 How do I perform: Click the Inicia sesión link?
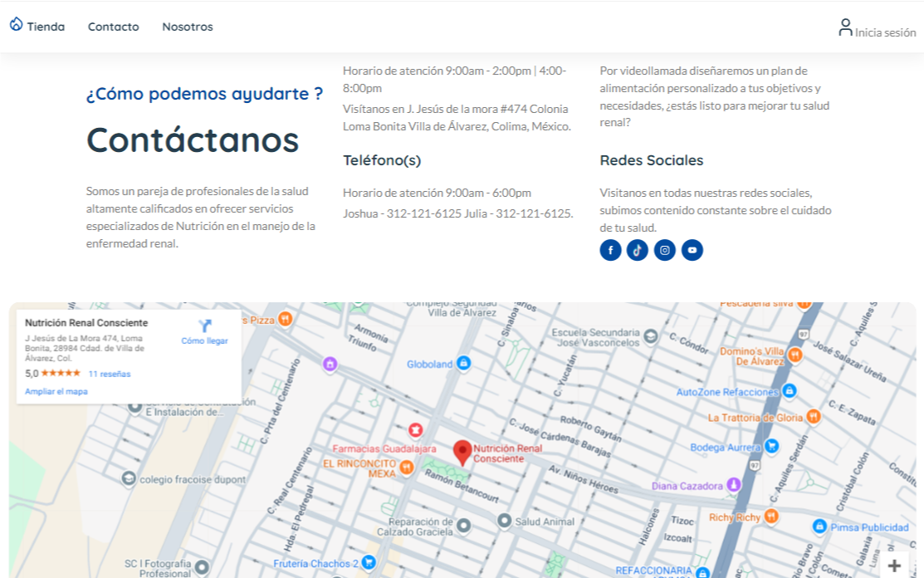click(885, 32)
